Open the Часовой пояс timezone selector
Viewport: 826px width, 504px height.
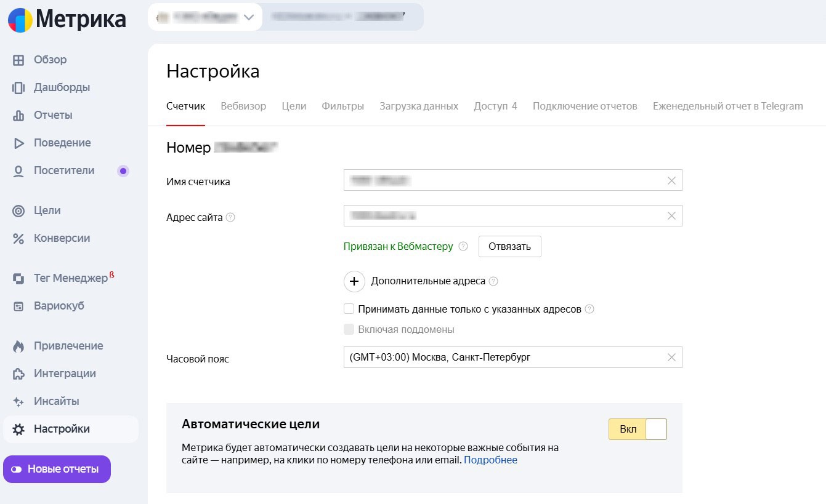pos(511,357)
